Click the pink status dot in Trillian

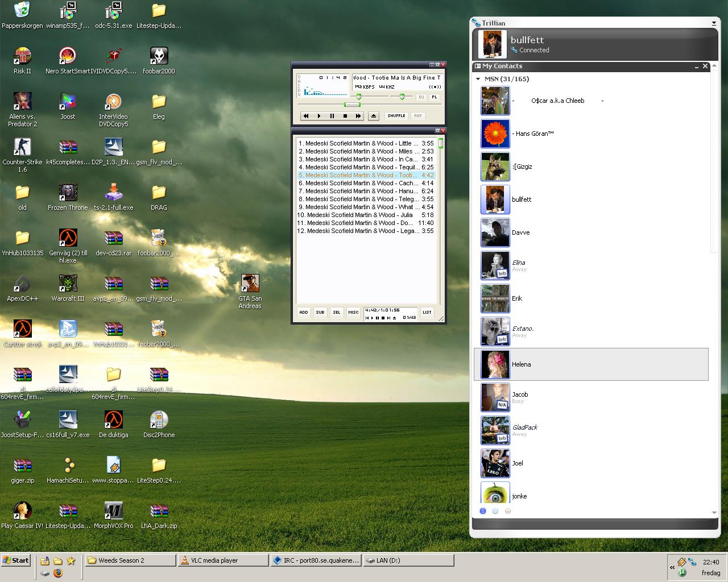[x=508, y=511]
